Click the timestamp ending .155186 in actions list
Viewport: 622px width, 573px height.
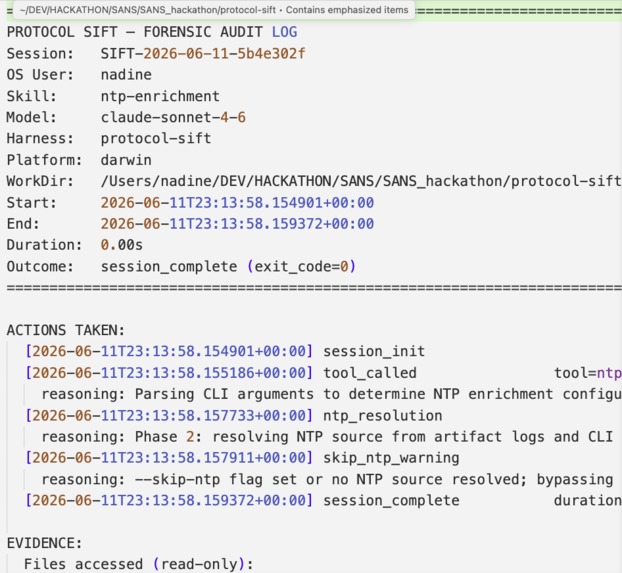pyautogui.click(x=169, y=373)
